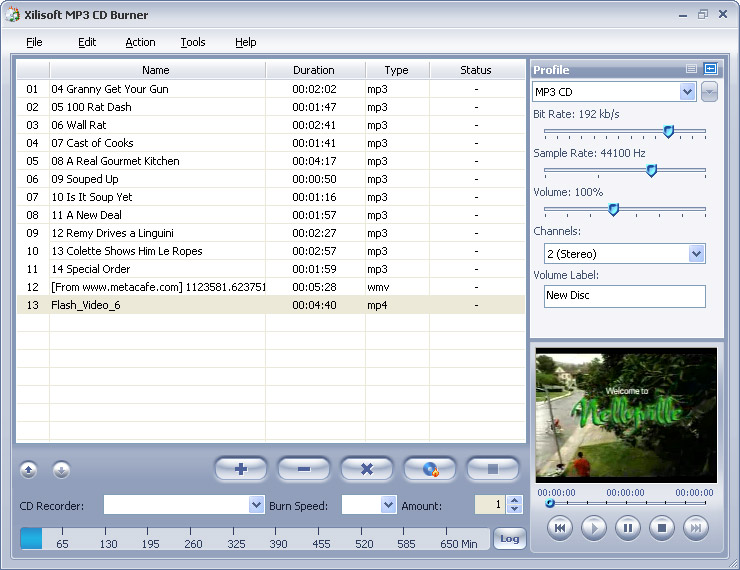The height and width of the screenshot is (570, 740).
Task: Click the Clear list X button
Action: pyautogui.click(x=366, y=469)
